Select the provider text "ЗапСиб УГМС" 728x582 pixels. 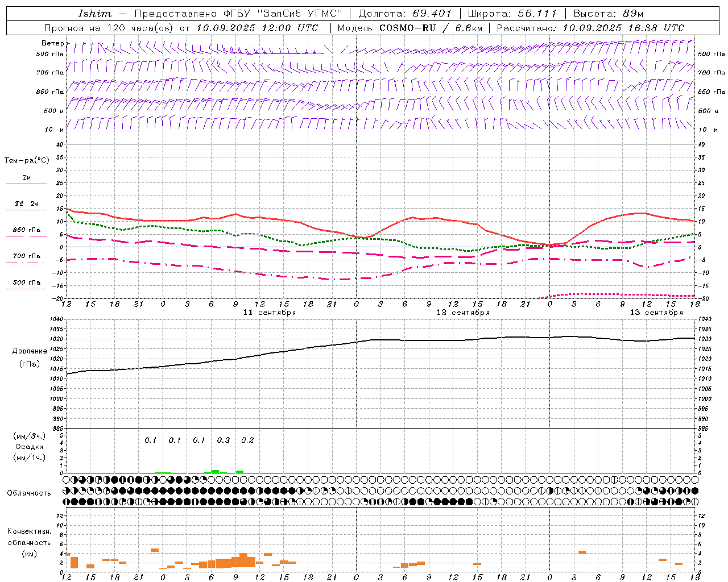[x=300, y=14]
